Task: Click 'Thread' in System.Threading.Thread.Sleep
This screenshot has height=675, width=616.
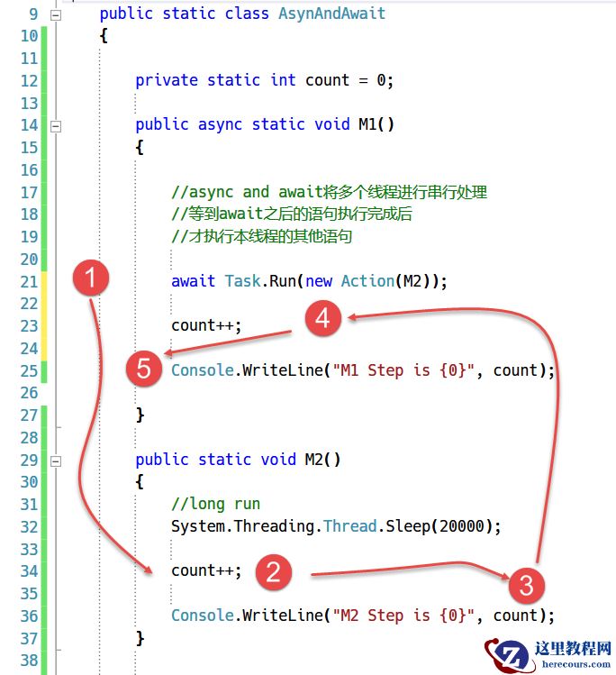Action: tap(349, 526)
